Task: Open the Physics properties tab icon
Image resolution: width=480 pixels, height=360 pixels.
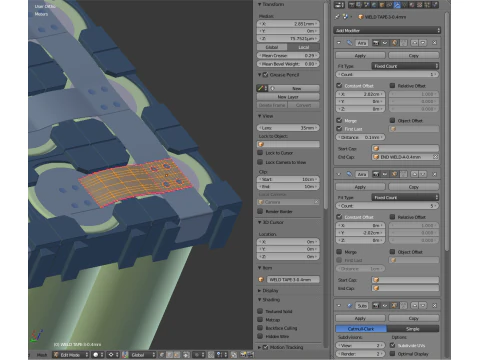Action: pyautogui.click(x=435, y=5)
